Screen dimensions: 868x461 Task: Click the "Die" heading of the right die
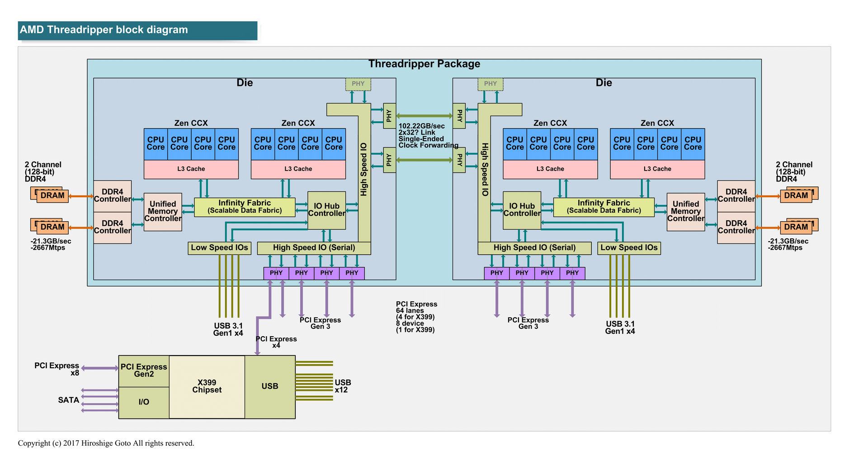tap(604, 83)
